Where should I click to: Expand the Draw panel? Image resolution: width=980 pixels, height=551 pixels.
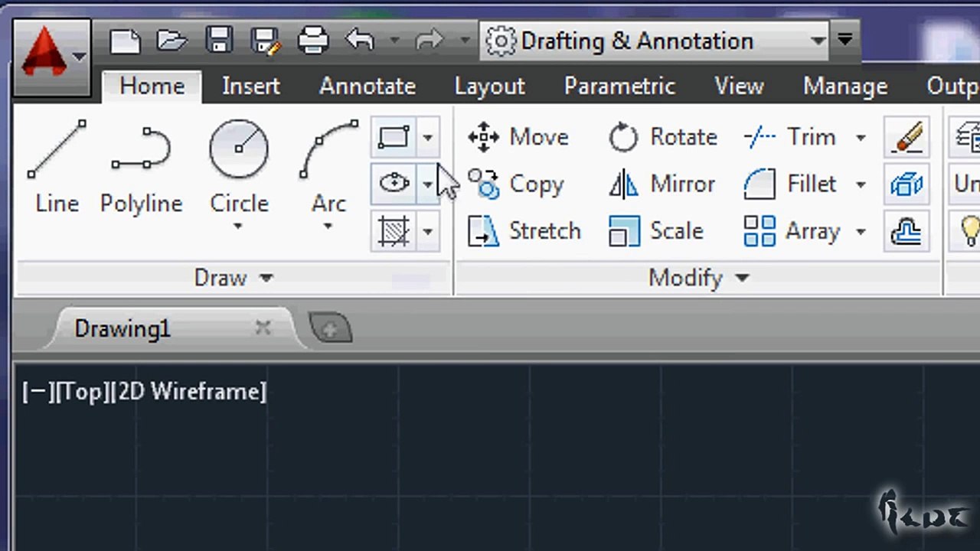point(234,278)
